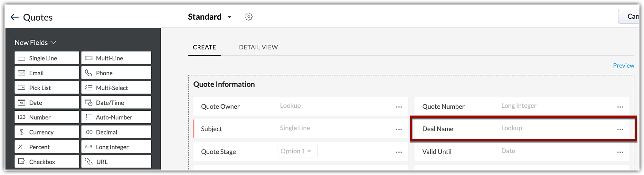Choose the Date/Time field type

point(116,103)
